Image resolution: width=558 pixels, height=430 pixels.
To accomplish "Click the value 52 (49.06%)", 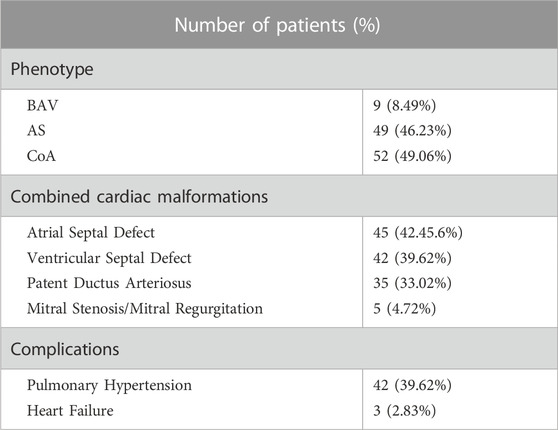I will tap(412, 156).
